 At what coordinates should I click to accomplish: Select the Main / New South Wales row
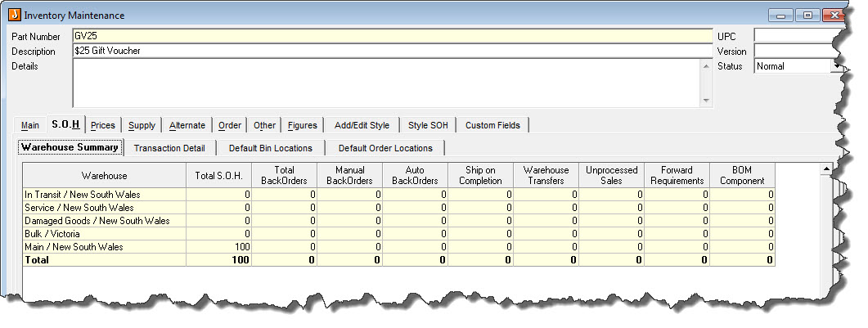398,247
